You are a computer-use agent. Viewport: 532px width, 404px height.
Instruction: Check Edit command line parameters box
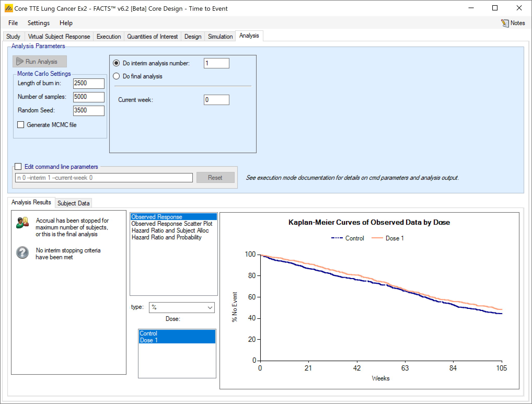[18, 166]
